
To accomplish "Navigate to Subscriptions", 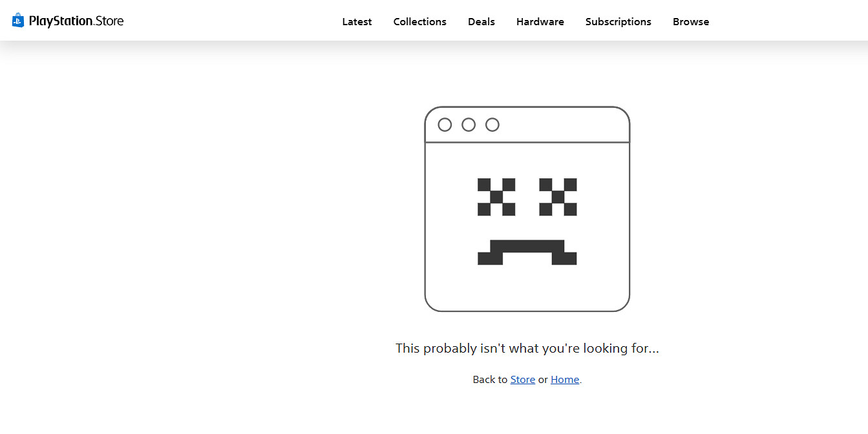I will (x=618, y=22).
